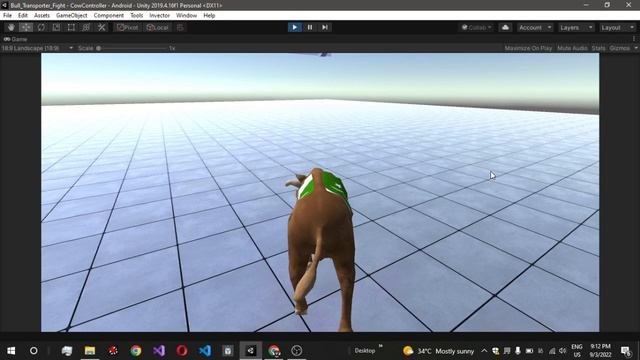Open the GameObject menu
The width and height of the screenshot is (640, 360).
pos(71,16)
